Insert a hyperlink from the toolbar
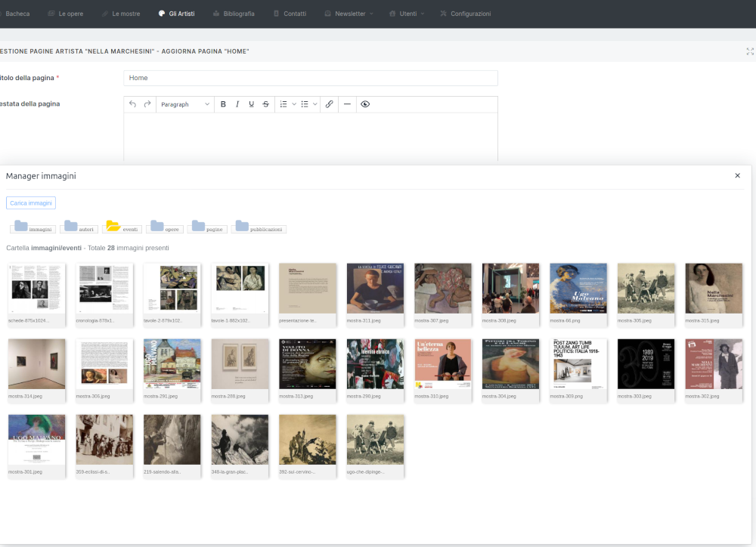The image size is (756, 547). [330, 104]
